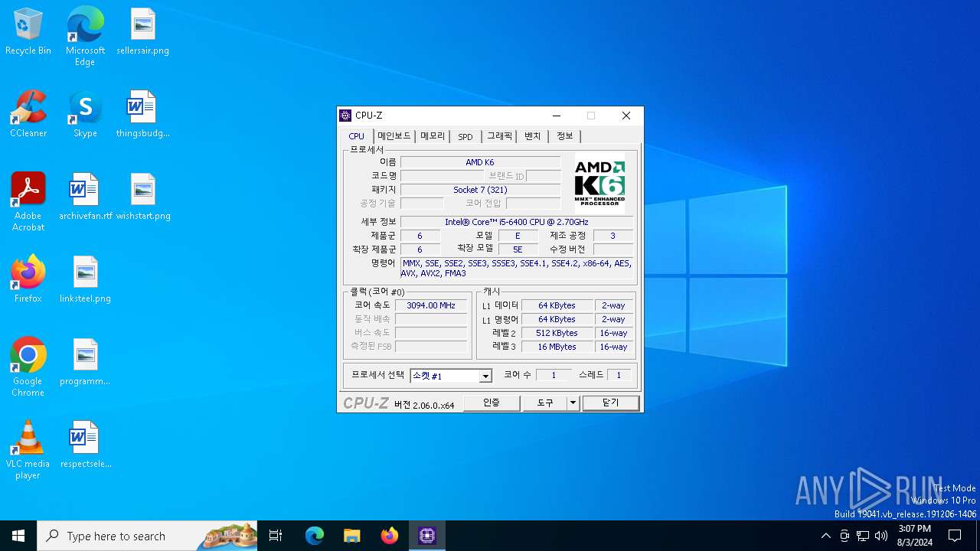Open the taskbar clock showing 3:07 PM
This screenshot has width=980, height=551.
914,536
